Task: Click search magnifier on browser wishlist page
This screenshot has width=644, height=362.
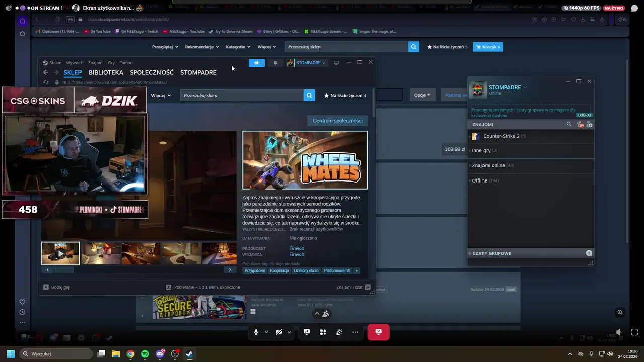Action: tap(413, 47)
